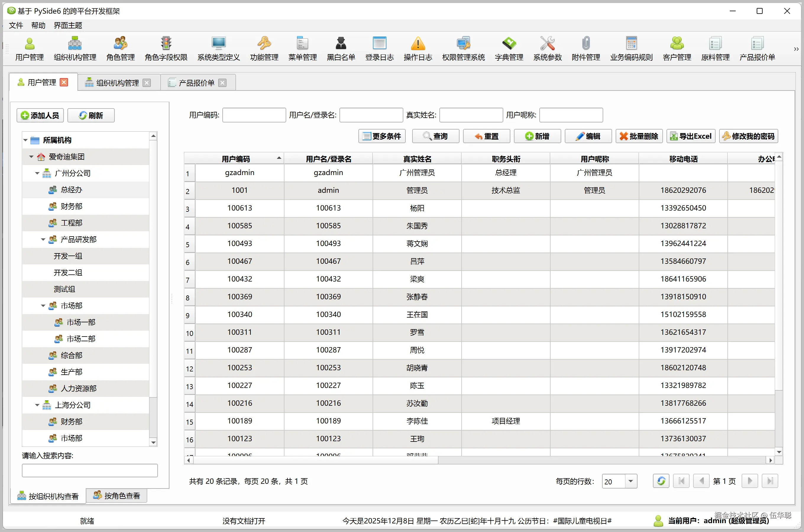Click the 导出Excel button
804x532 pixels.
tap(690, 136)
